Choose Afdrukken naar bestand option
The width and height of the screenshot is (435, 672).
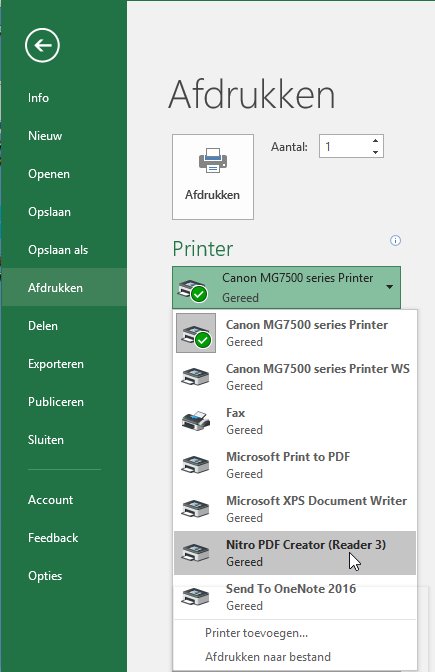[268, 657]
